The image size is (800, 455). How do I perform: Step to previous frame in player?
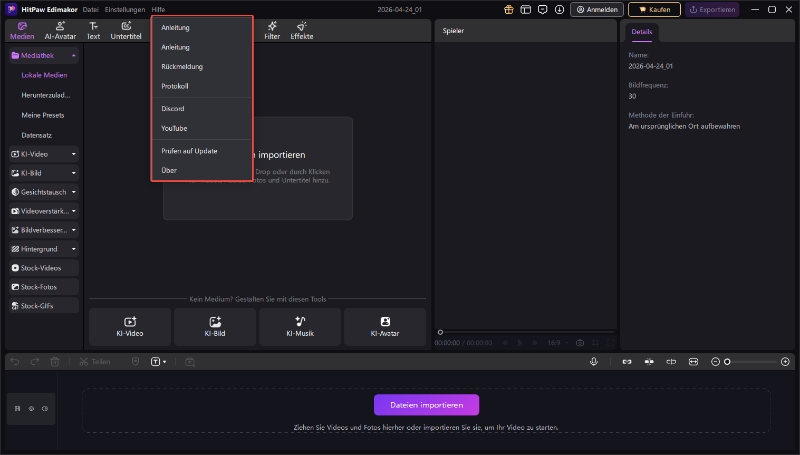[x=505, y=343]
